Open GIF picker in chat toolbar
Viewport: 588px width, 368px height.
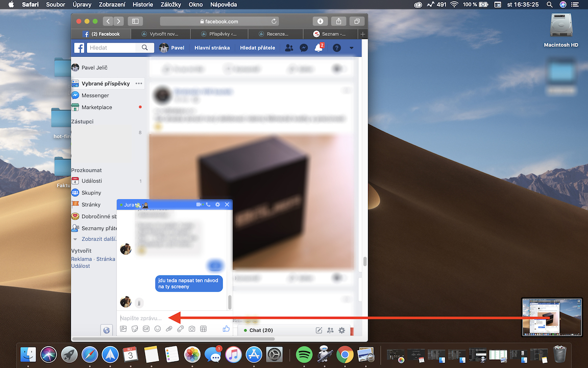146,329
